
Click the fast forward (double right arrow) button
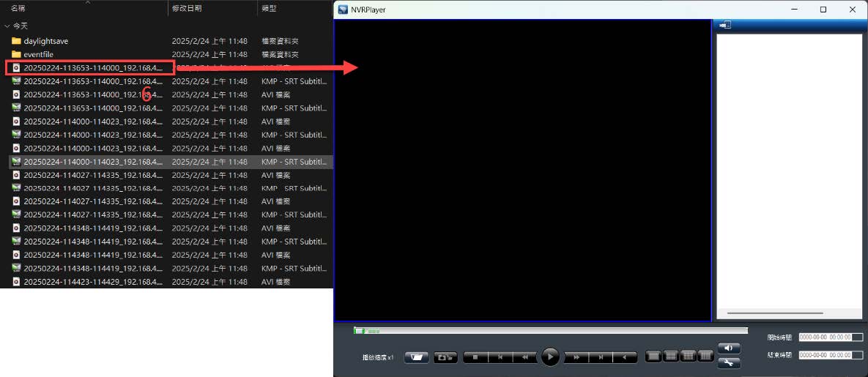pos(576,357)
